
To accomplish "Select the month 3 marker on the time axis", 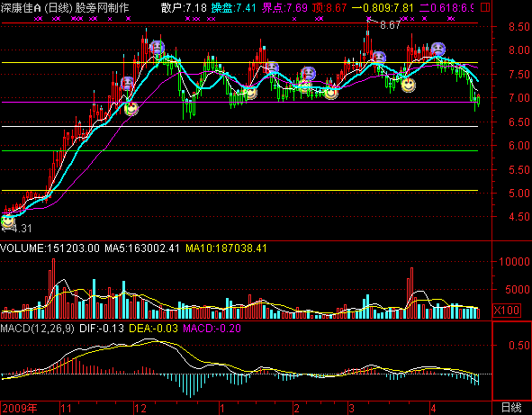I will [x=351, y=408].
